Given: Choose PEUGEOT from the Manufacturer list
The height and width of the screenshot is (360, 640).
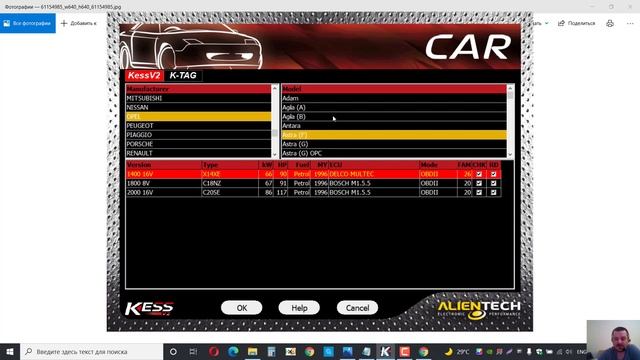Looking at the screenshot, I should 198,126.
